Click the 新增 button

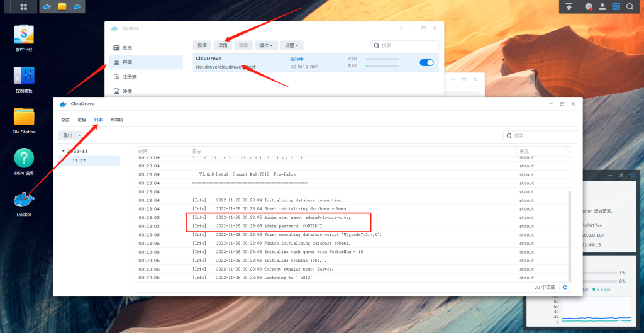(202, 45)
